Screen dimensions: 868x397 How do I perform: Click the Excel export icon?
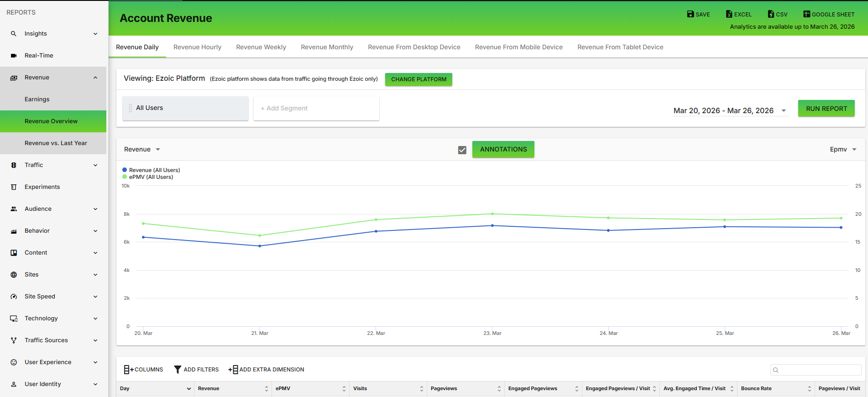point(729,14)
